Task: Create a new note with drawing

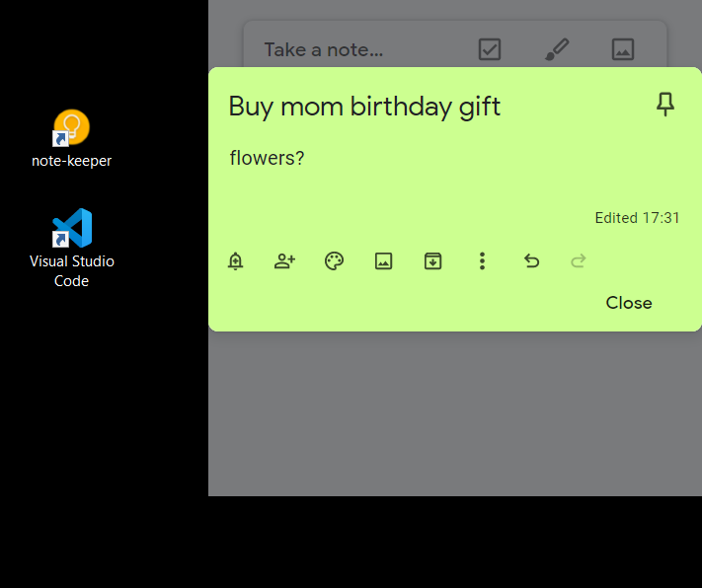Action: (x=557, y=49)
